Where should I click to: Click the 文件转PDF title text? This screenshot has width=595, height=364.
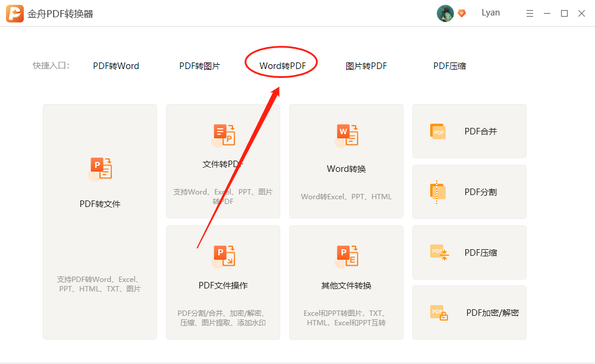point(223,164)
